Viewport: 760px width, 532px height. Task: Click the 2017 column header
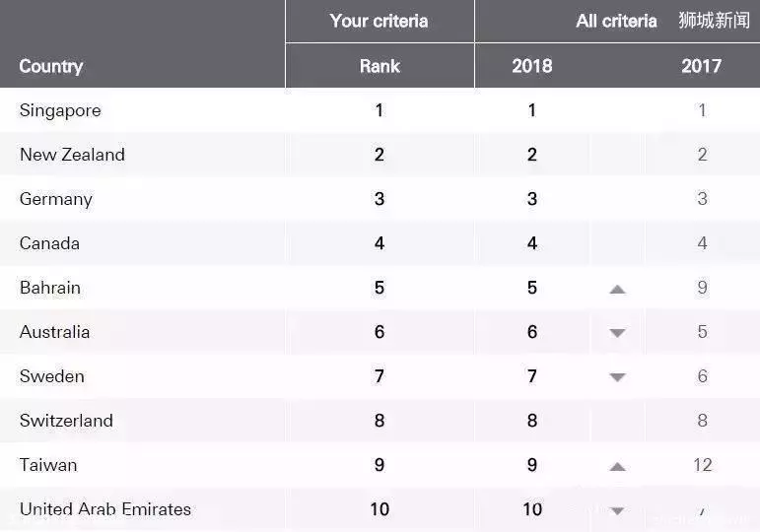(702, 66)
